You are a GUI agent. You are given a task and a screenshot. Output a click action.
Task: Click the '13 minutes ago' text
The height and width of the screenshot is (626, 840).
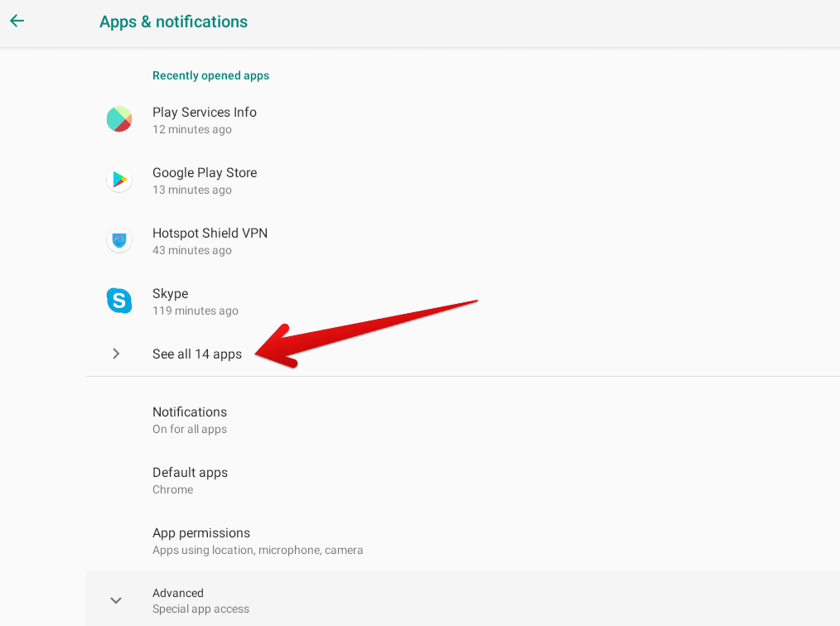click(x=192, y=190)
